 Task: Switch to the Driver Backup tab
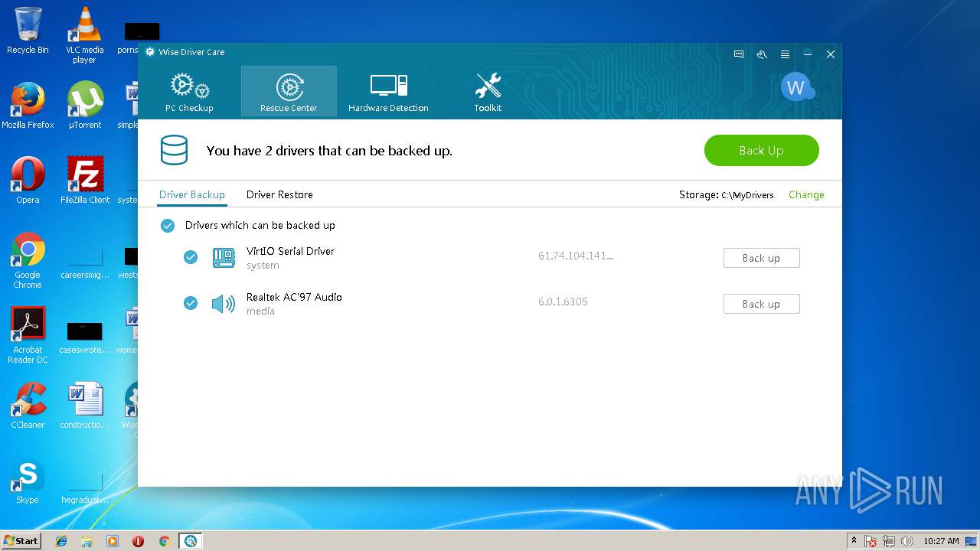[192, 194]
